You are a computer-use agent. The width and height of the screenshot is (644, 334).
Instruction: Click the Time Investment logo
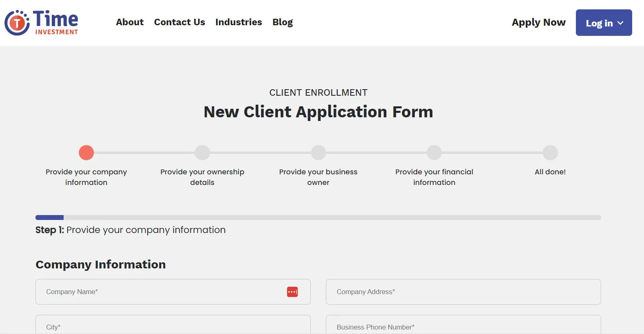[41, 23]
